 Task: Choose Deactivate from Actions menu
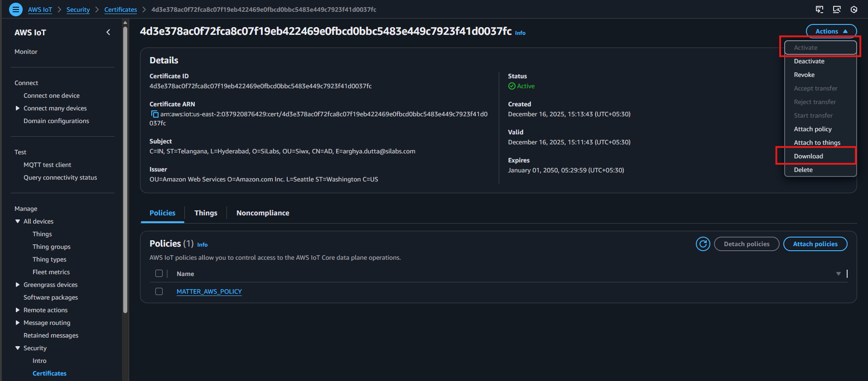820,61
